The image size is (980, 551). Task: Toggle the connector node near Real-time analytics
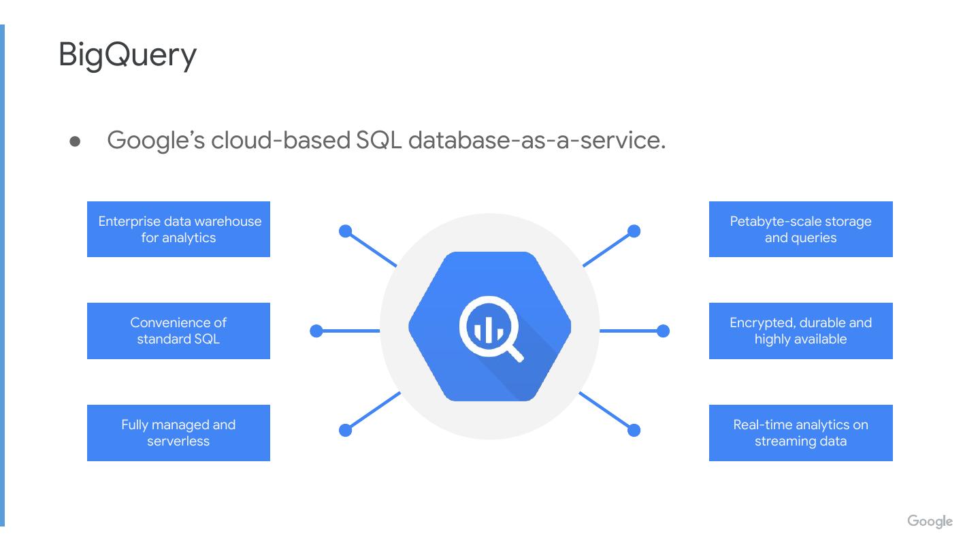pyautogui.click(x=634, y=429)
